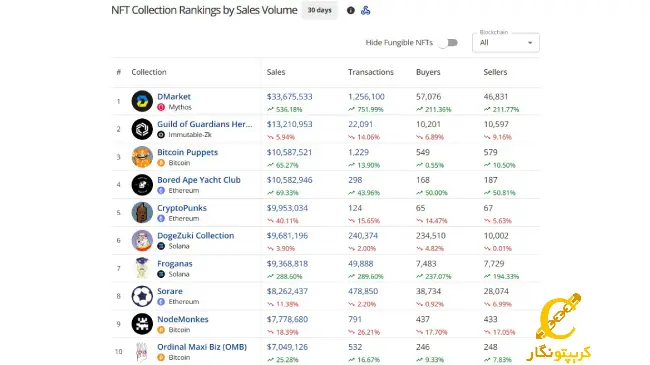Click DogeZuki buyers count 234,510
650x365 pixels.
(431, 236)
